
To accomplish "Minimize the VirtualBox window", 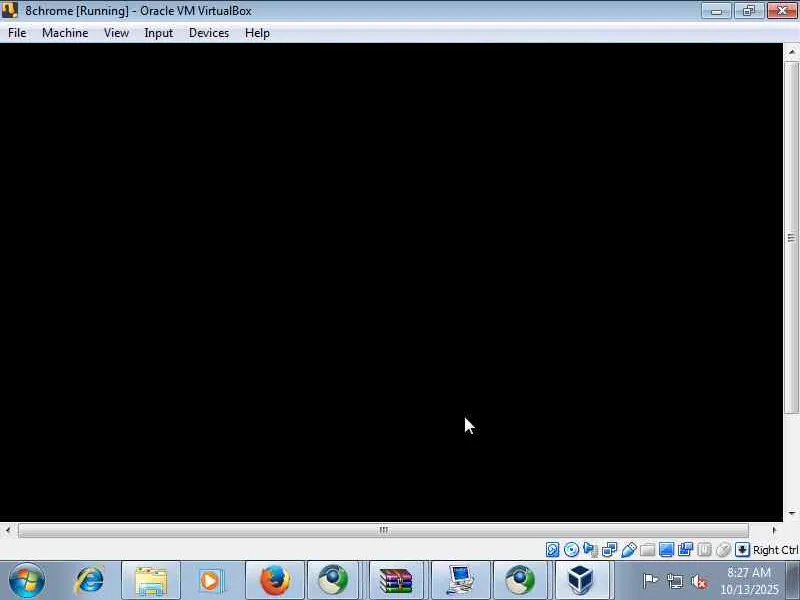I will pyautogui.click(x=716, y=11).
